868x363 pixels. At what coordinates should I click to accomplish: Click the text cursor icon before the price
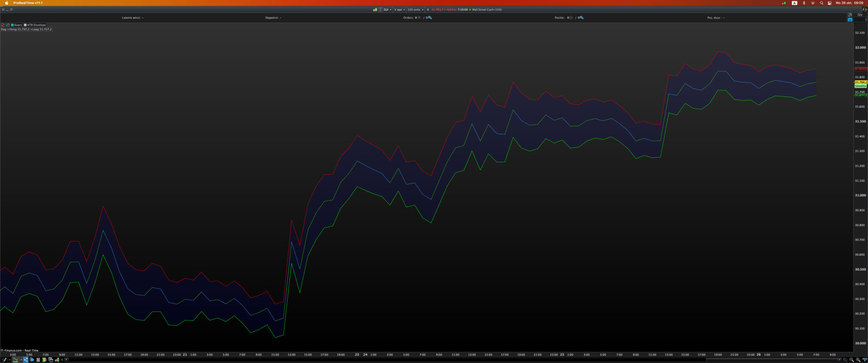428,9
